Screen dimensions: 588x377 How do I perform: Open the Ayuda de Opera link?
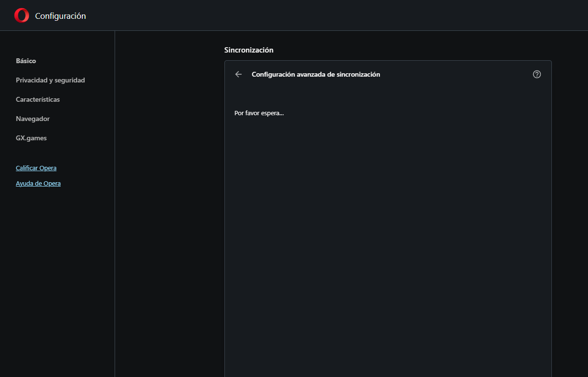point(38,184)
